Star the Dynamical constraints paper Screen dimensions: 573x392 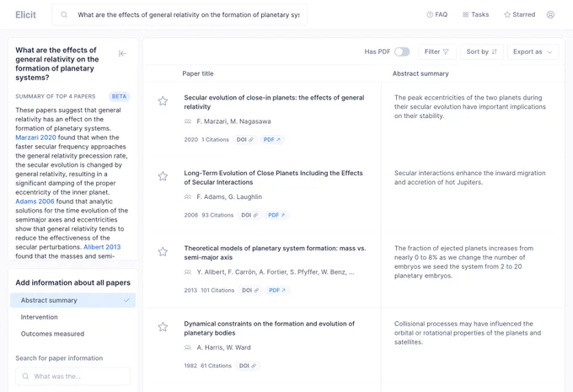[x=163, y=327]
